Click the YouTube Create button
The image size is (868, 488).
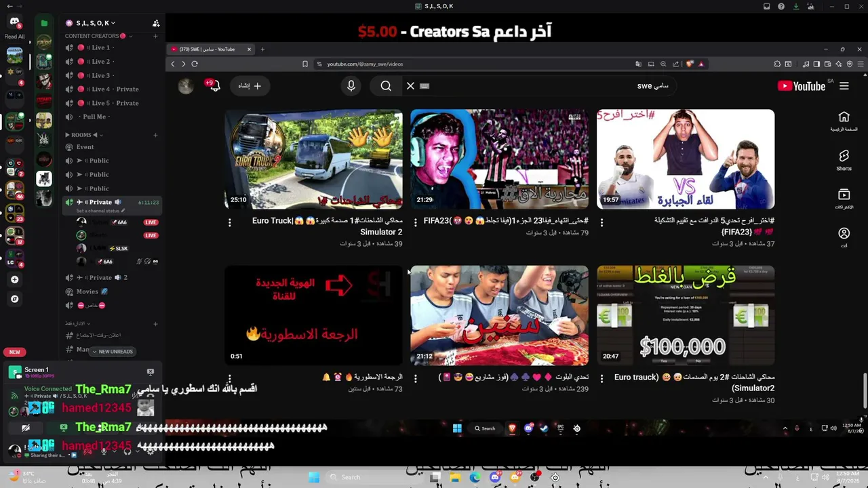click(250, 86)
